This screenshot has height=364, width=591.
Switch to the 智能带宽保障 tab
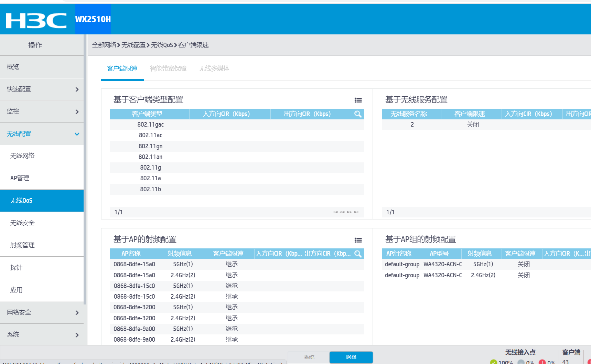(x=168, y=68)
